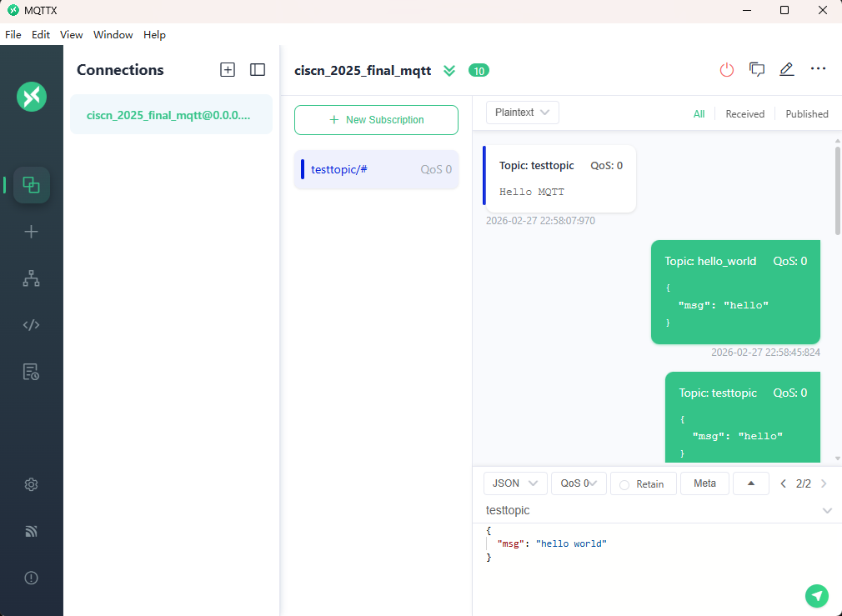This screenshot has height=616, width=842.
Task: Click the green send message button
Action: [x=817, y=595]
